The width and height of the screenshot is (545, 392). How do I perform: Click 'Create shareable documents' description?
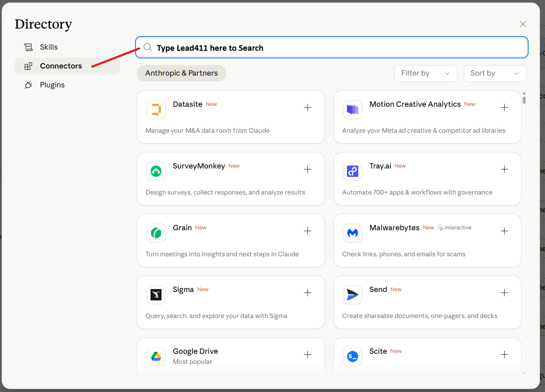420,316
